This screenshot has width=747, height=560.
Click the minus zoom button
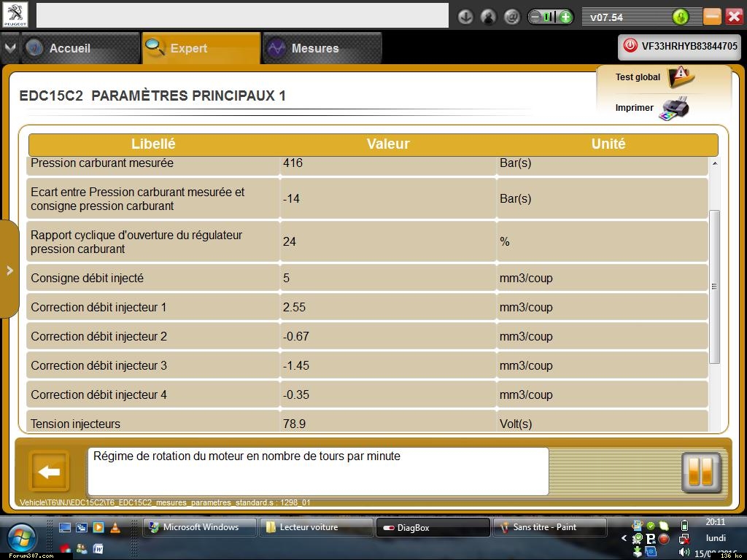click(x=535, y=16)
